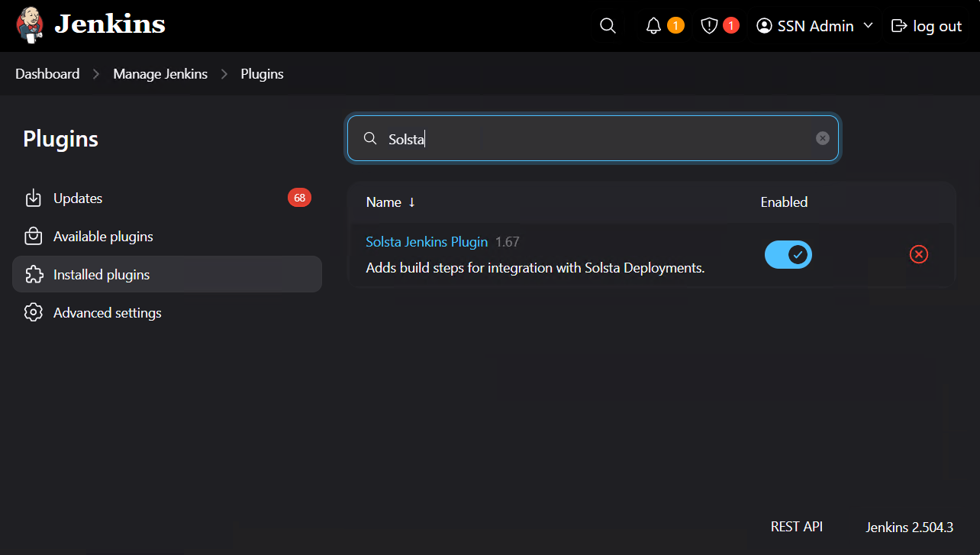Uninstall the Solsta Jenkins Plugin
The image size is (980, 555).
point(919,254)
